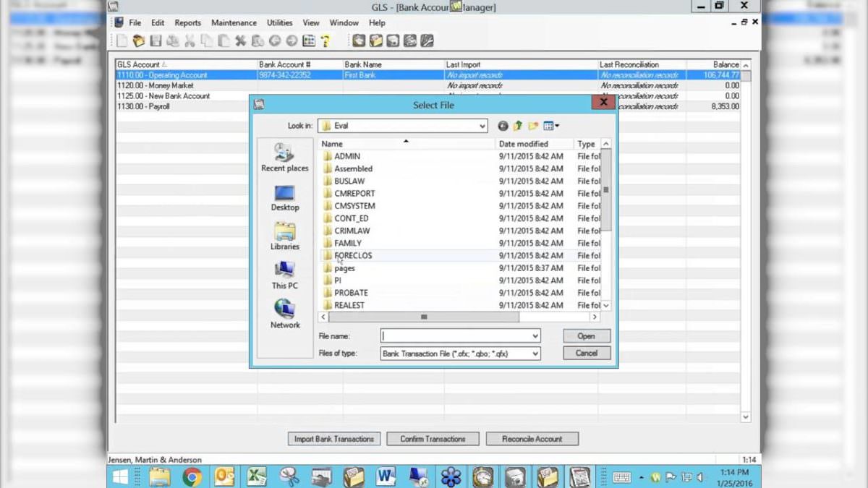Choose Network in the places sidebar
This screenshot has height=488, width=868.
point(284,314)
